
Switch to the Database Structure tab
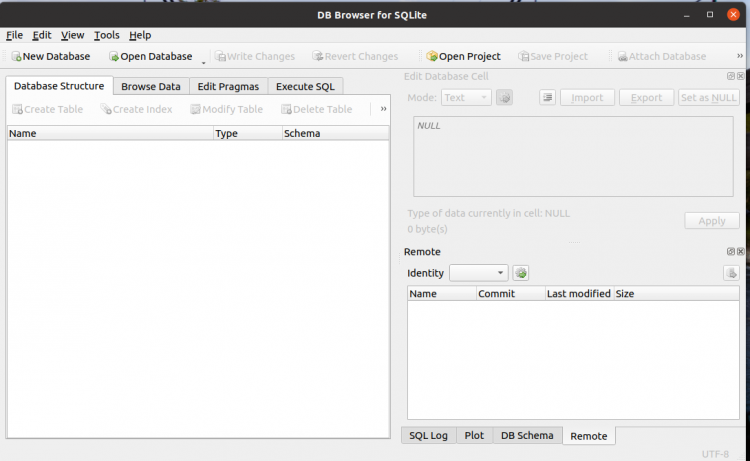tap(59, 86)
